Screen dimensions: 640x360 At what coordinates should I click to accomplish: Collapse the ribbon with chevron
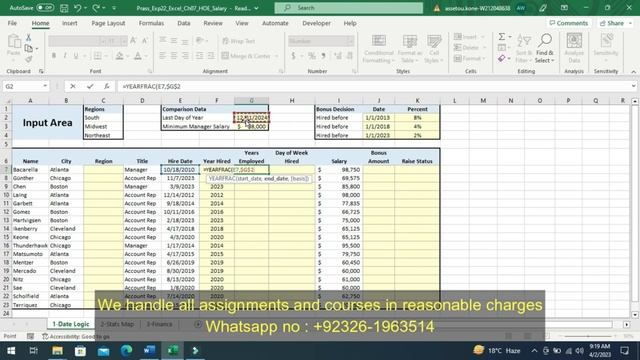point(633,71)
